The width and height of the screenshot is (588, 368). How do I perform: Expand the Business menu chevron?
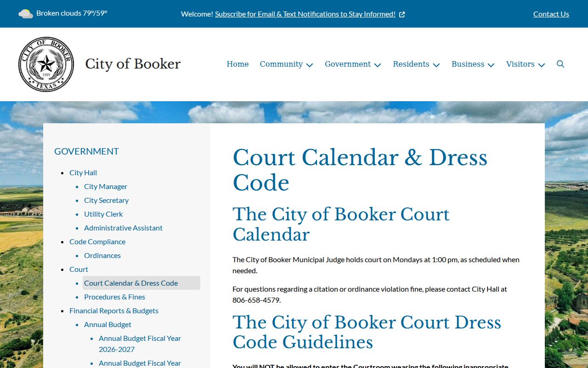click(491, 65)
